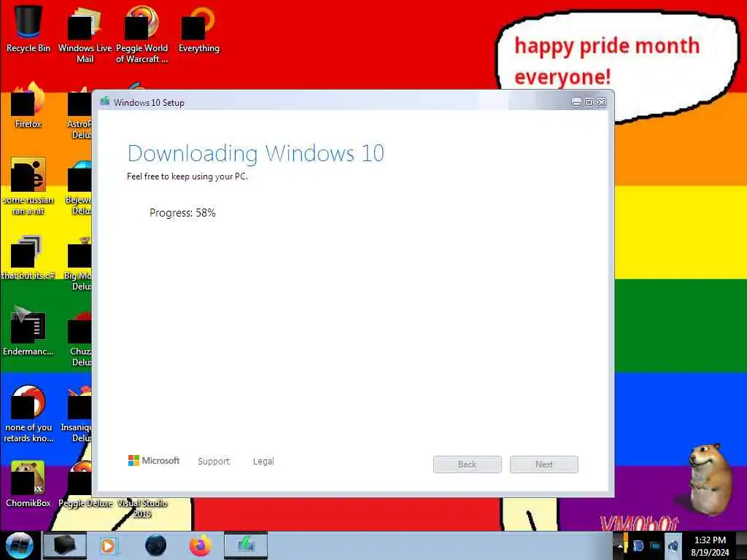Screen dimensions: 747x560
Task: Open the Windows Start menu orb
Action: [20, 545]
